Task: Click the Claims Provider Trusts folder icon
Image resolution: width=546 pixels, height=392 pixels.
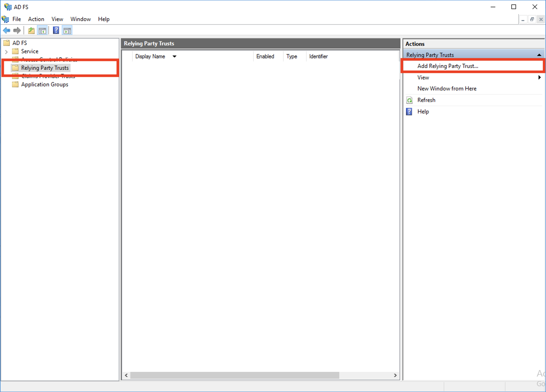Action: (16, 76)
